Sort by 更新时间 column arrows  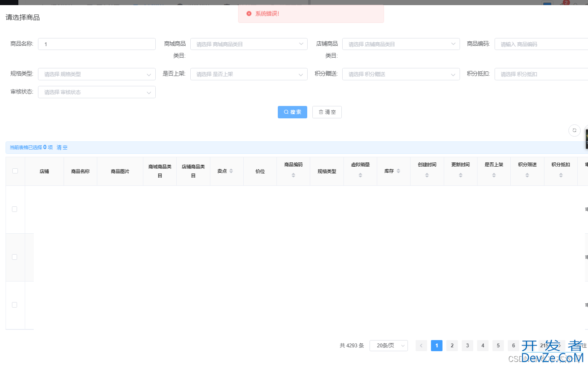460,175
